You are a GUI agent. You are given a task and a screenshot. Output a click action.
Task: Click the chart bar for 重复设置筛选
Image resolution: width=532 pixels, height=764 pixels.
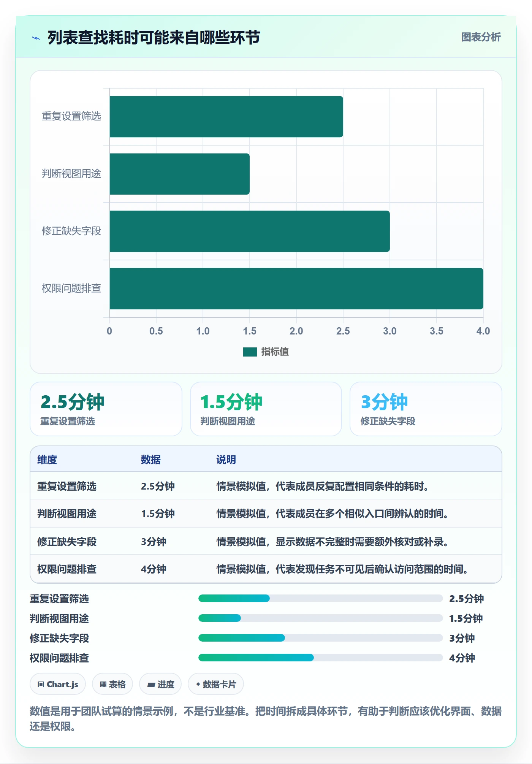pyautogui.click(x=226, y=117)
